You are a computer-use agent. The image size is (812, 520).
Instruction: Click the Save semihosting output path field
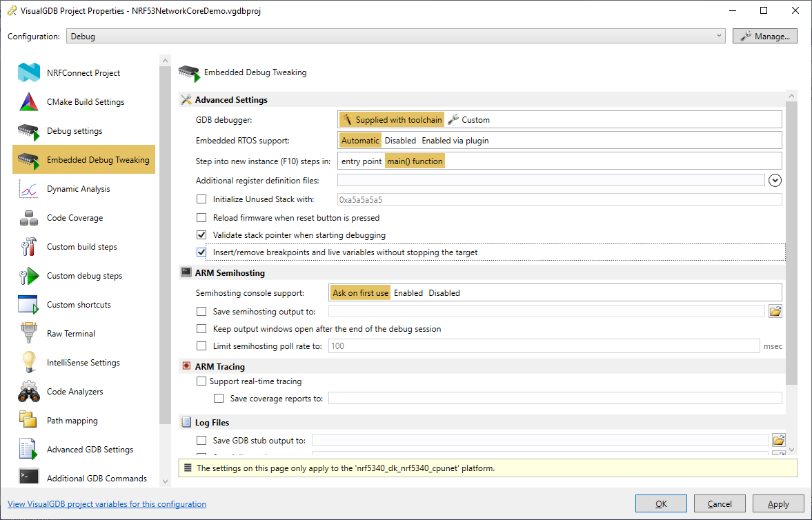[x=546, y=311]
